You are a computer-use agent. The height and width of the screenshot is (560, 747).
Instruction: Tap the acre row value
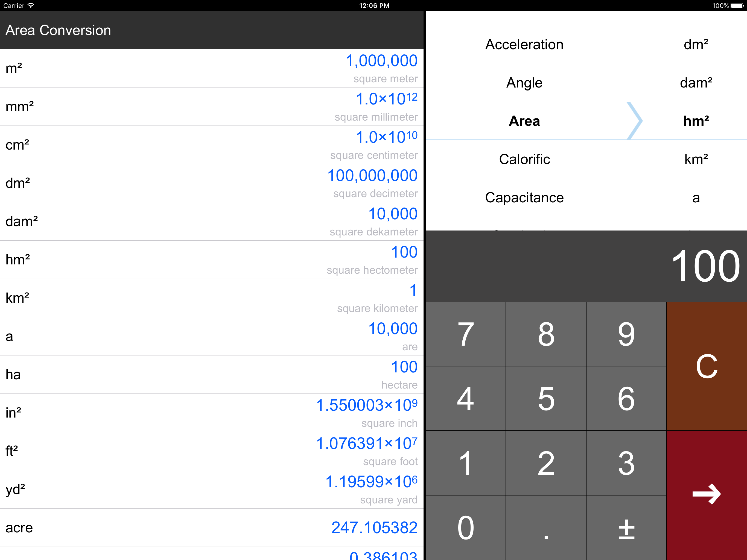click(x=374, y=527)
